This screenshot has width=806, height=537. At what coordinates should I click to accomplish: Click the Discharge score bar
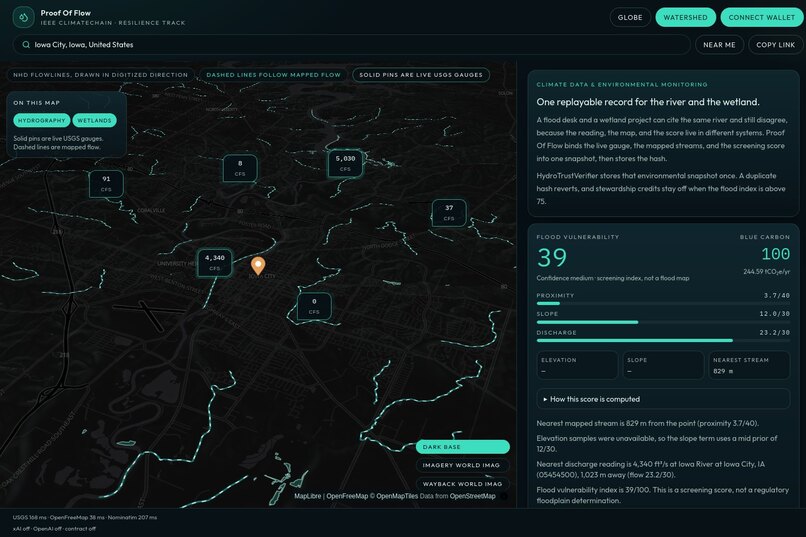coord(663,340)
